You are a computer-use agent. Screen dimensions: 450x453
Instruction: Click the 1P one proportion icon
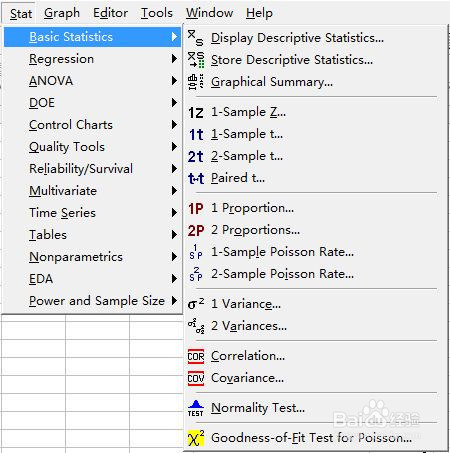[x=196, y=209]
